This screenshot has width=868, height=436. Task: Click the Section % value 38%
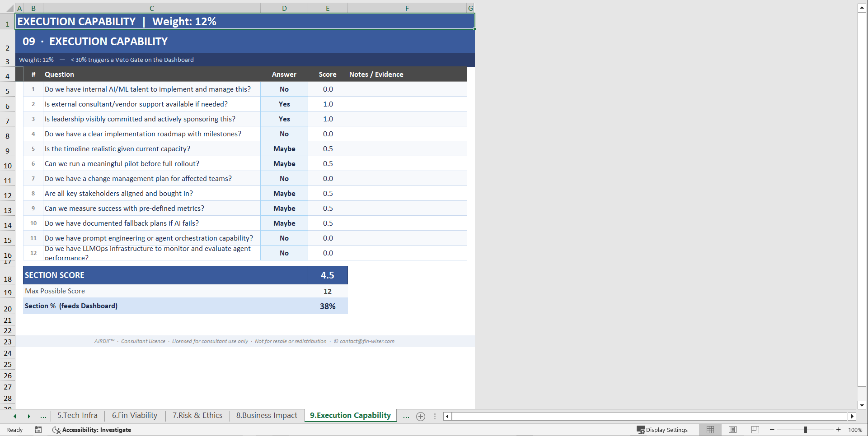[x=328, y=306]
